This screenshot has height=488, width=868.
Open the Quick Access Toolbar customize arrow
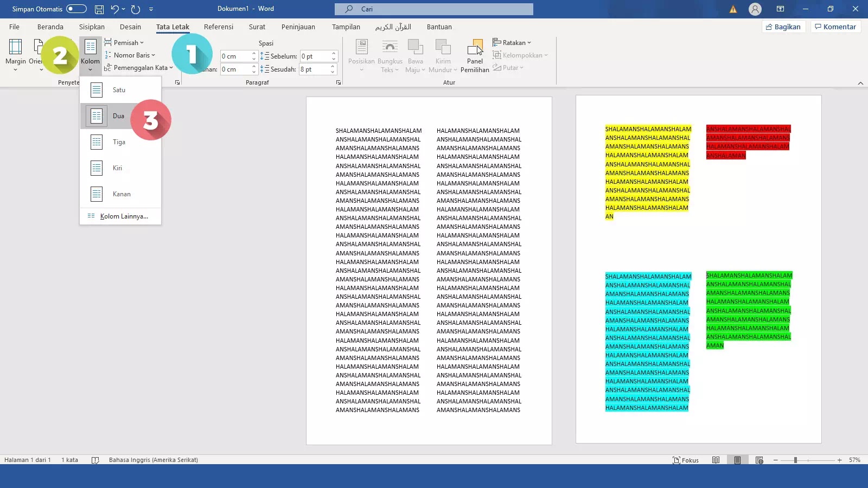151,9
